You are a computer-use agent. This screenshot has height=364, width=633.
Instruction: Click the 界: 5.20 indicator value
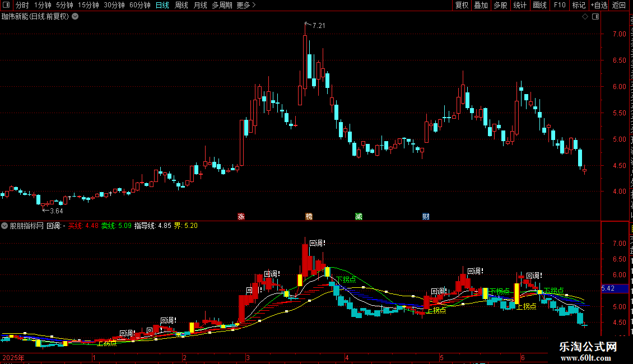pyautogui.click(x=186, y=226)
